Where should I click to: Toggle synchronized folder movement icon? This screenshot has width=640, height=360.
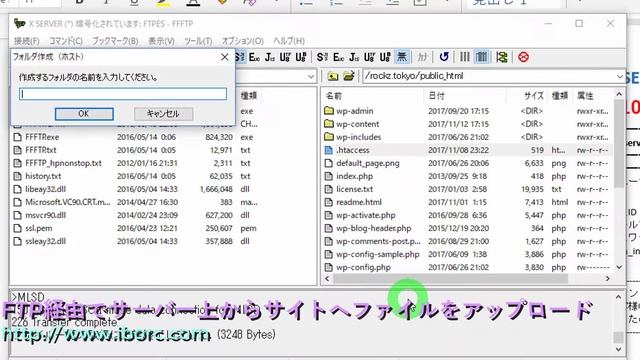[502, 57]
